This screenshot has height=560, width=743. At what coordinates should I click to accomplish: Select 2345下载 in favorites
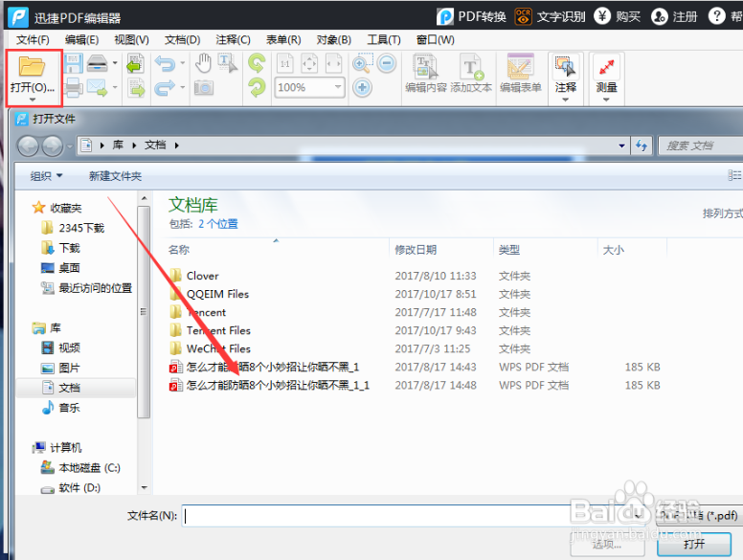[x=73, y=228]
